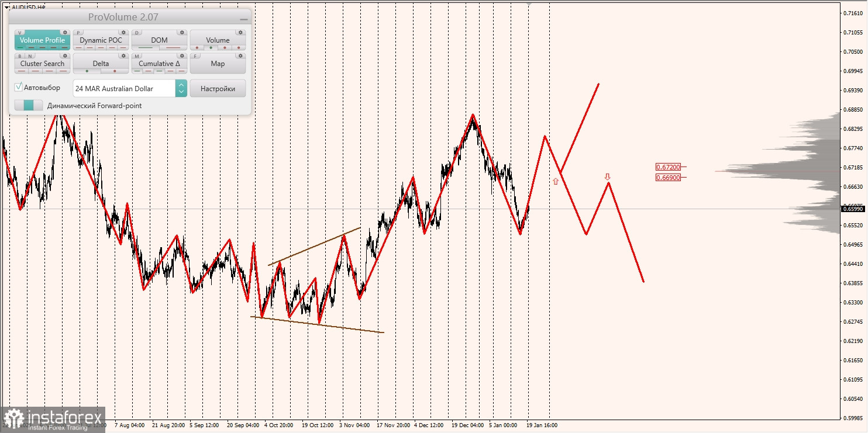Enable the Volume indicator
This screenshot has width=868, height=433.
[218, 40]
